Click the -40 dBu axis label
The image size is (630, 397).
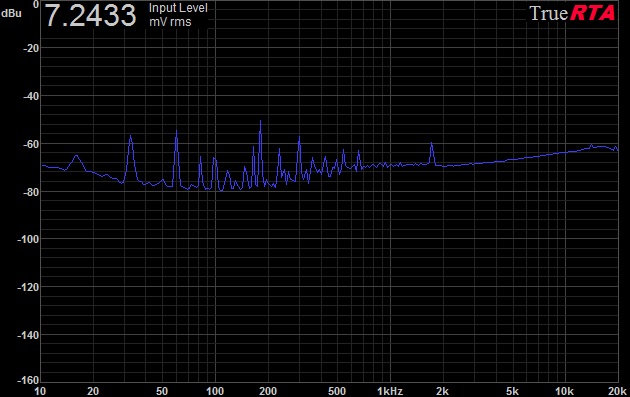click(31, 96)
